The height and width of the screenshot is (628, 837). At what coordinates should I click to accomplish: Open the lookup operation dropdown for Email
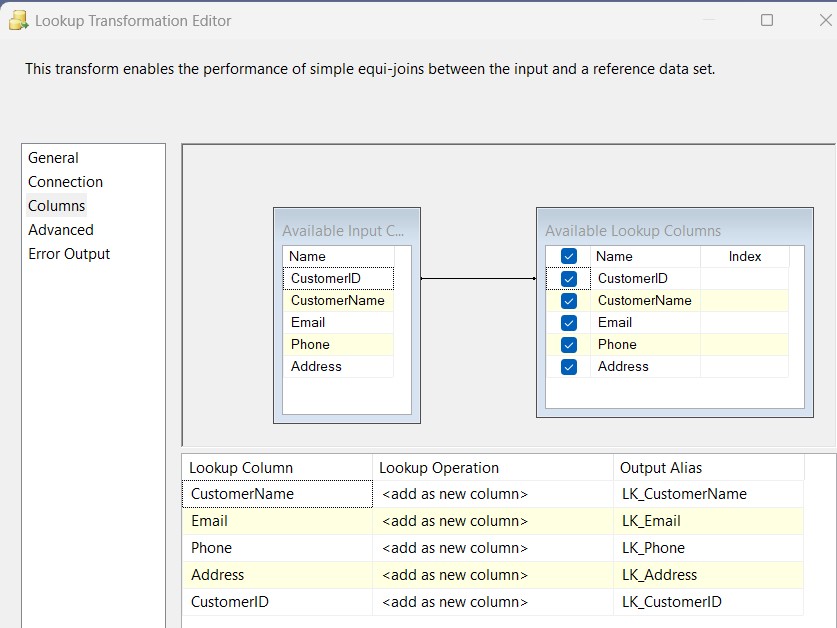pos(490,521)
